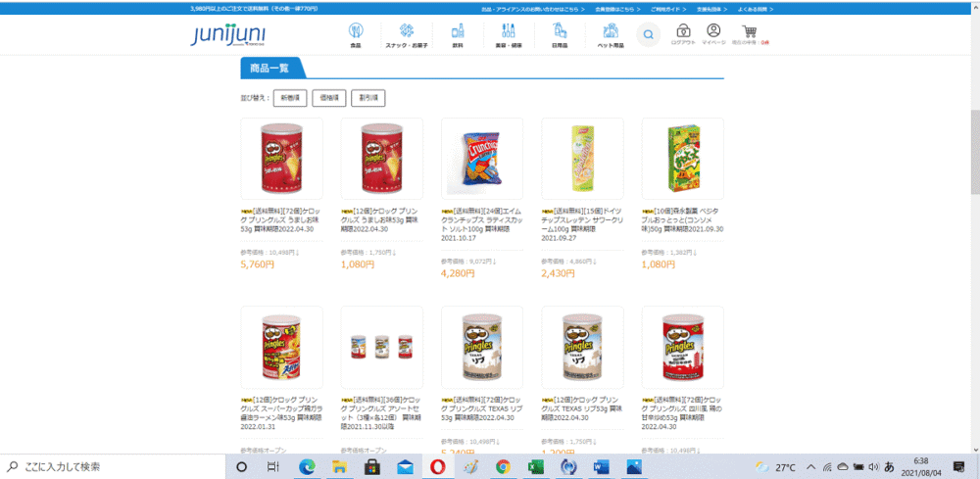The image size is (980, 479).
Task: Click the browser vertical scrollbar thumb
Action: click(x=974, y=153)
